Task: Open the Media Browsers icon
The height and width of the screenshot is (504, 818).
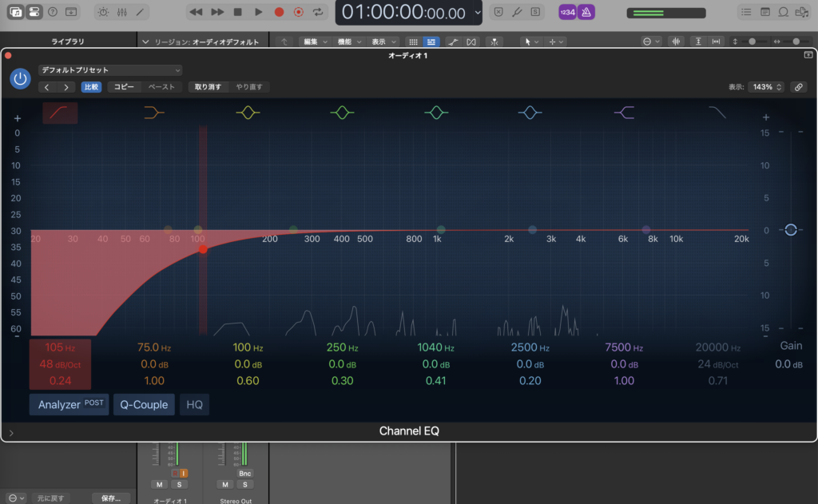Action: pyautogui.click(x=802, y=12)
